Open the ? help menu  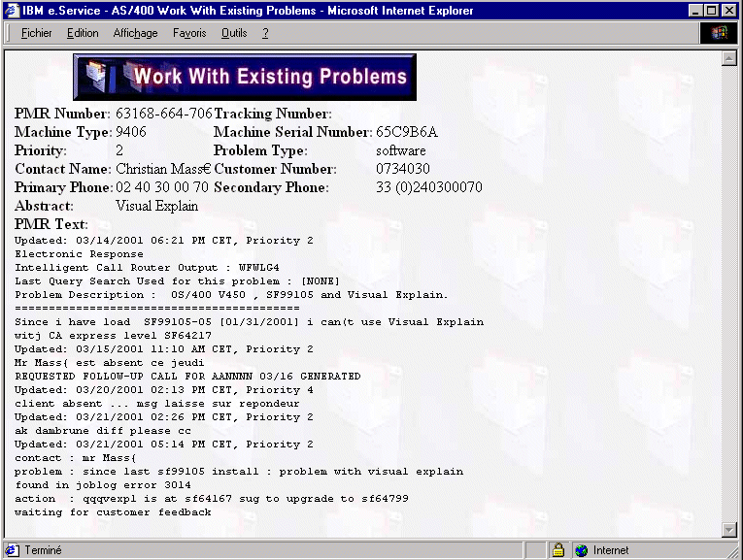coord(265,33)
